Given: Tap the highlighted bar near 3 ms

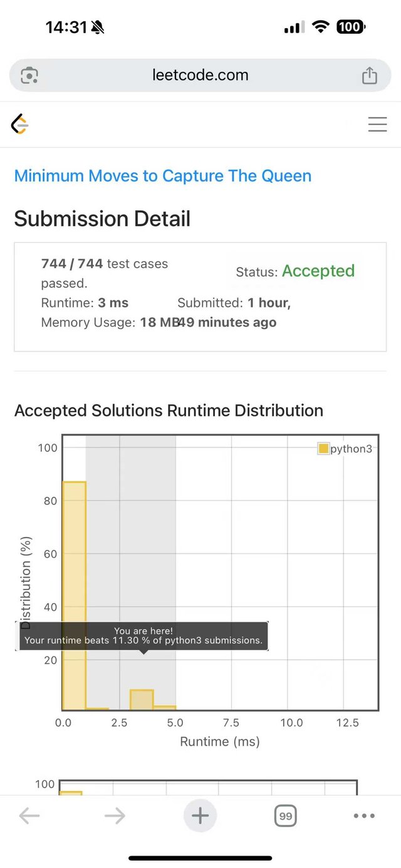Looking at the screenshot, I should point(142,699).
